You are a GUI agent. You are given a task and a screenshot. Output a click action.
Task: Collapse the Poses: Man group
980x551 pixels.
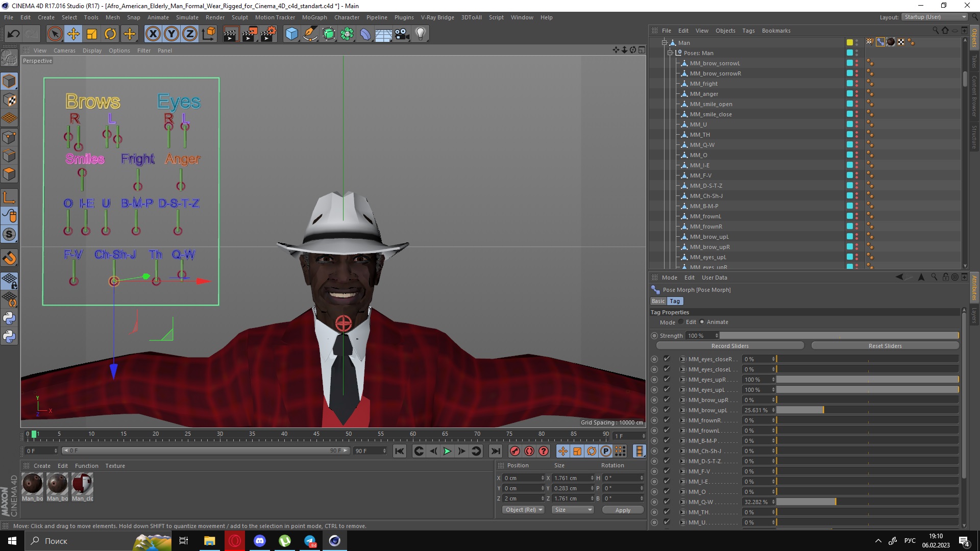coord(670,53)
